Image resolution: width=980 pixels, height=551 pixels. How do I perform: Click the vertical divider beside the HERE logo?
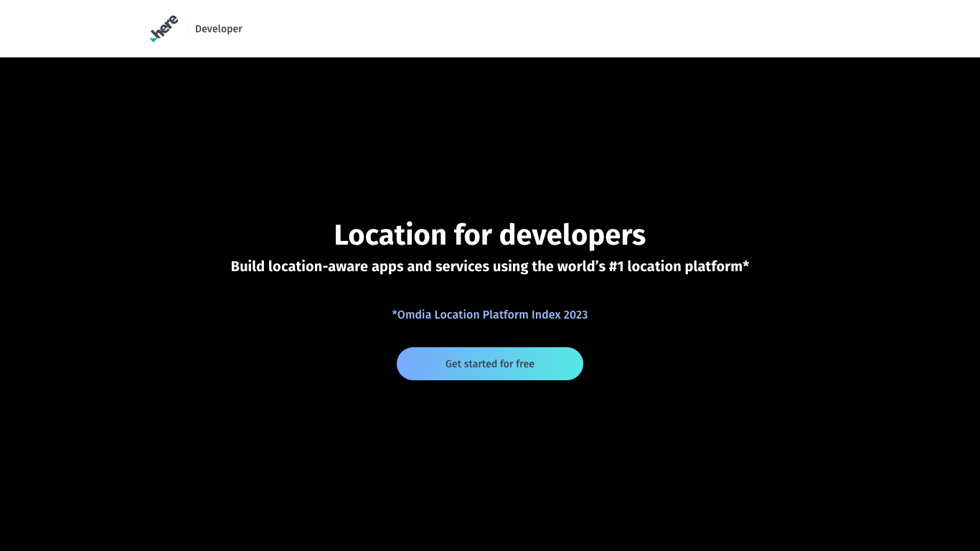[187, 29]
